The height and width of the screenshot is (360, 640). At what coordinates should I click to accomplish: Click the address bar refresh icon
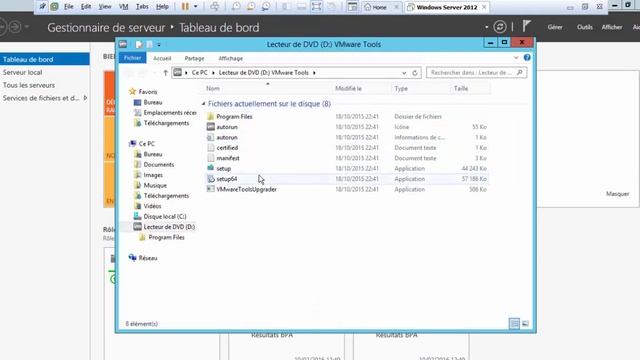[x=415, y=73]
